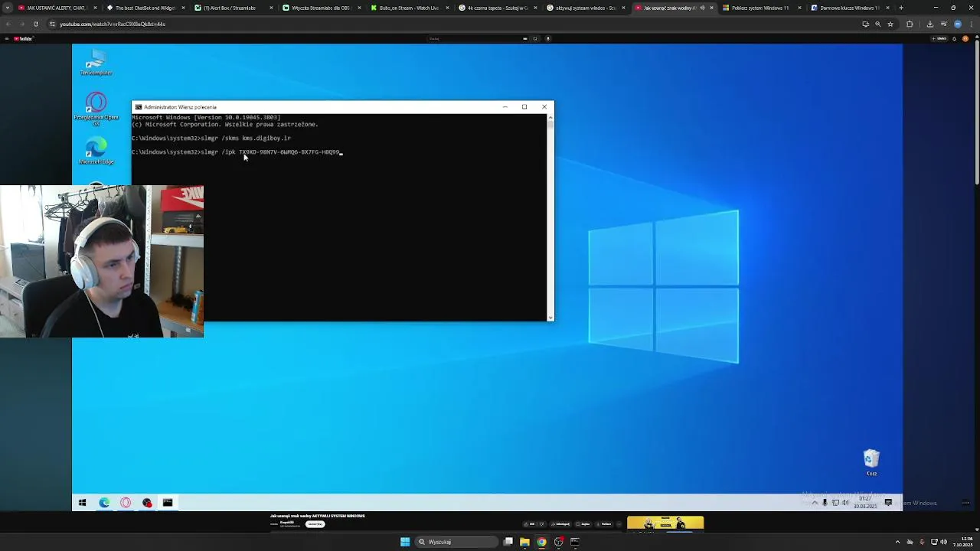Image resolution: width=980 pixels, height=551 pixels.
Task: Click the YouTube logo
Action: (x=24, y=38)
